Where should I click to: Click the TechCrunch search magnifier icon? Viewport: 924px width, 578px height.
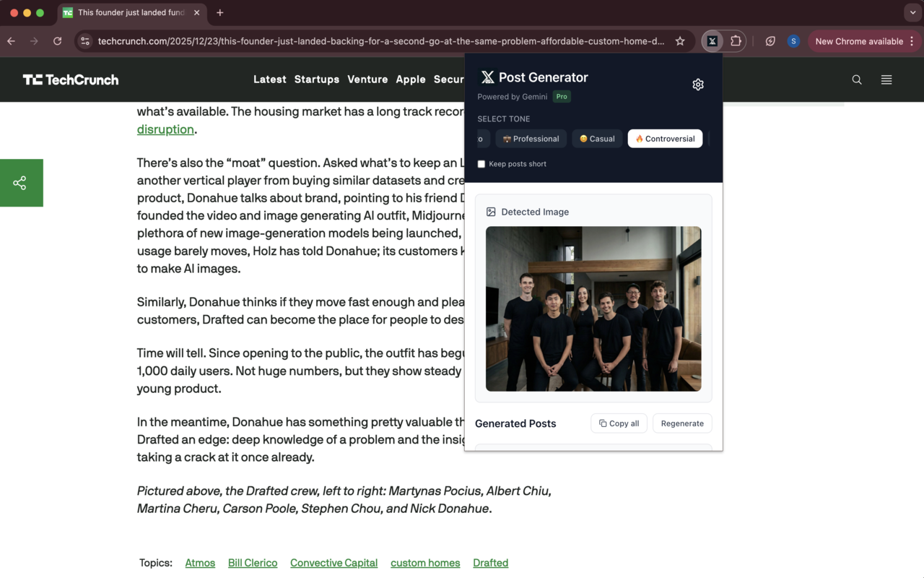tap(856, 79)
